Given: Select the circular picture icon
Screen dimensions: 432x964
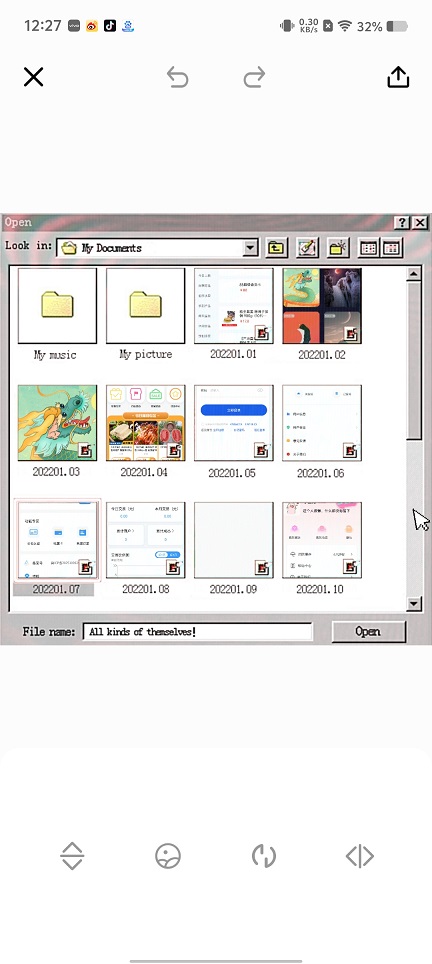Looking at the screenshot, I should (168, 856).
